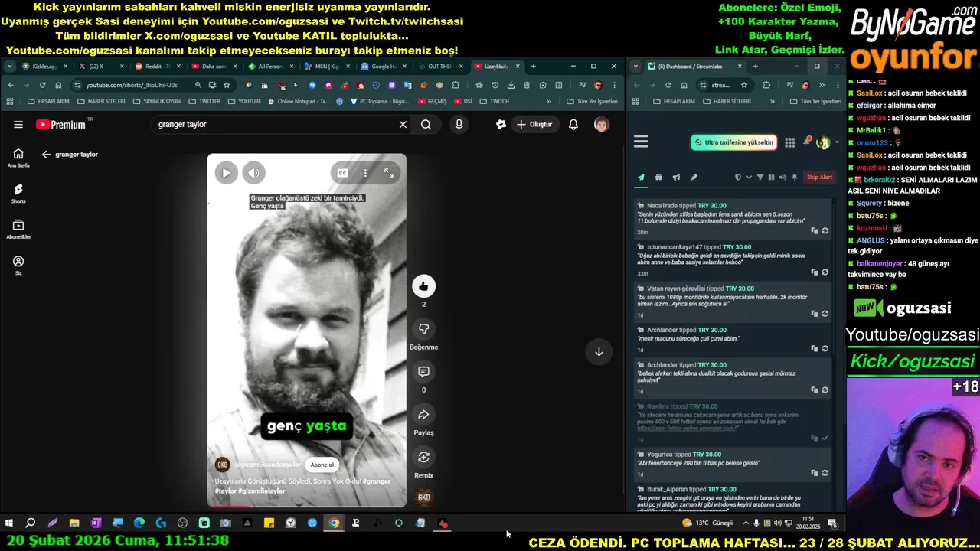Clear the 'granger taylor' search text
The width and height of the screenshot is (980, 551).
(x=403, y=124)
